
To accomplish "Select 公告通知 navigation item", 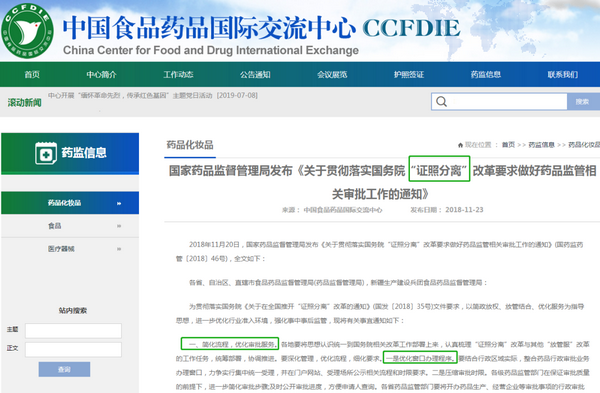I will pos(255,75).
